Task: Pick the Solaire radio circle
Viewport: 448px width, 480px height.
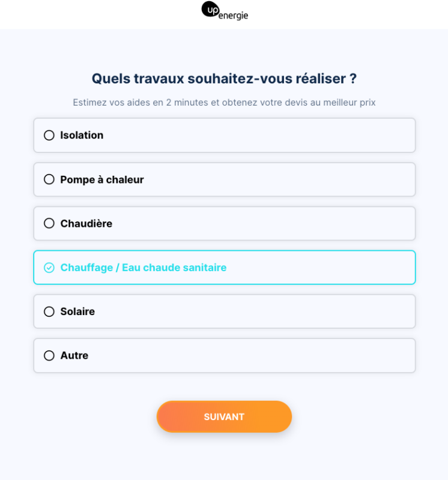Action: (x=49, y=311)
